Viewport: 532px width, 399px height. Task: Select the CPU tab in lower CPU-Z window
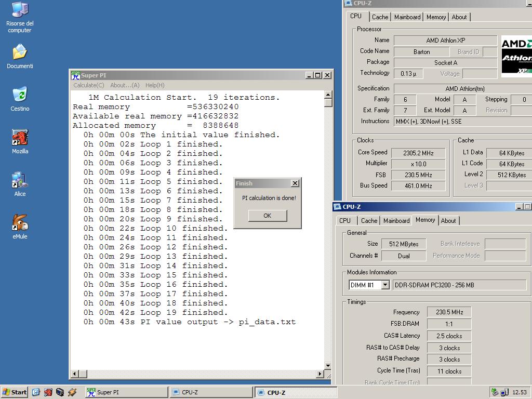click(x=345, y=220)
